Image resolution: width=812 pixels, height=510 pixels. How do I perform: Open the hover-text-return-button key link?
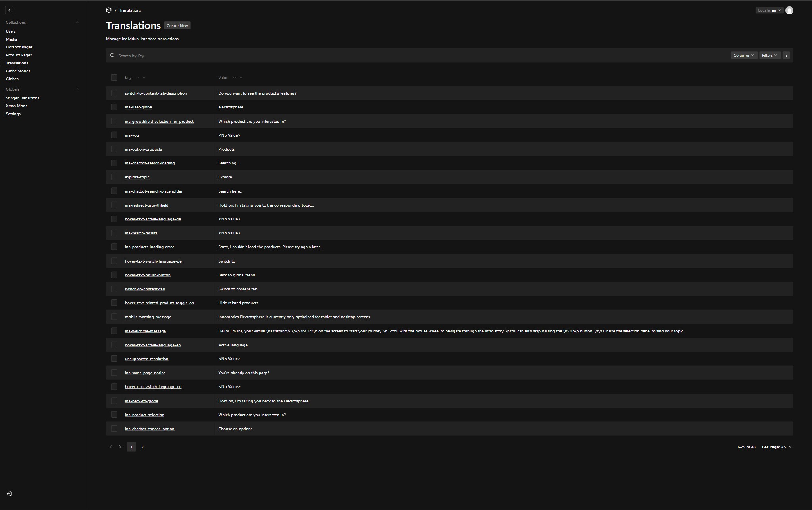148,275
